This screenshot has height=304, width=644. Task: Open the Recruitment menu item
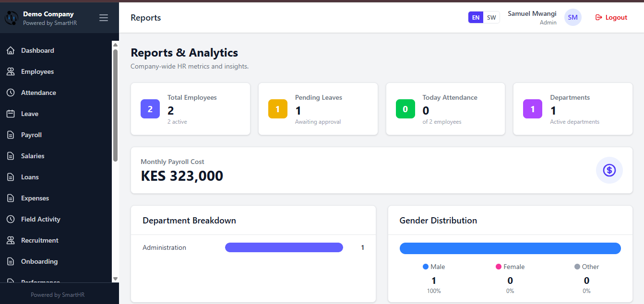pyautogui.click(x=39, y=240)
